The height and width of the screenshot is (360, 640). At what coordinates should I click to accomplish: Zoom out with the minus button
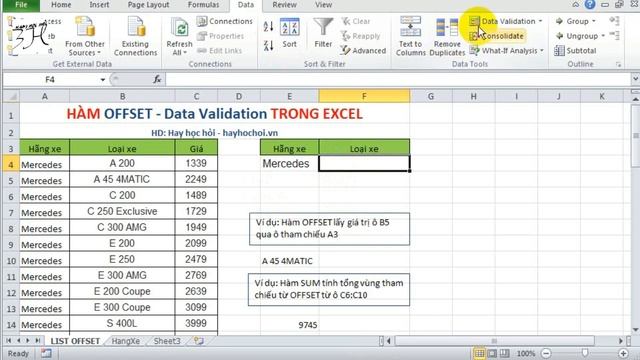point(547,353)
